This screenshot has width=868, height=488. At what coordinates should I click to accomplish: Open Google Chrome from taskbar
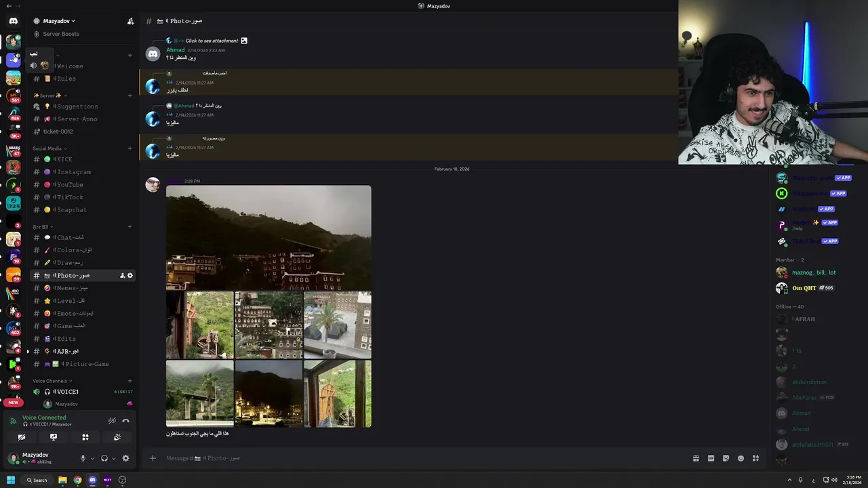pos(77,480)
